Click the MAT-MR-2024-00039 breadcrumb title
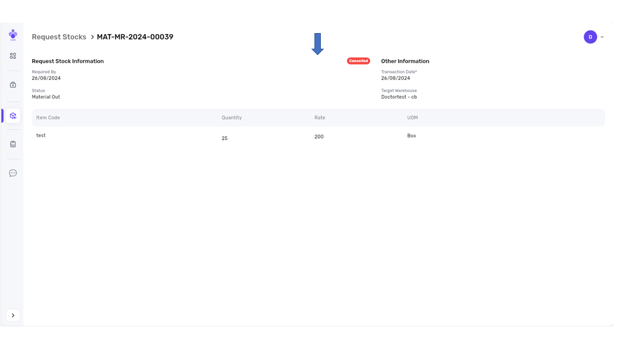This screenshot has height=349, width=644. click(135, 37)
